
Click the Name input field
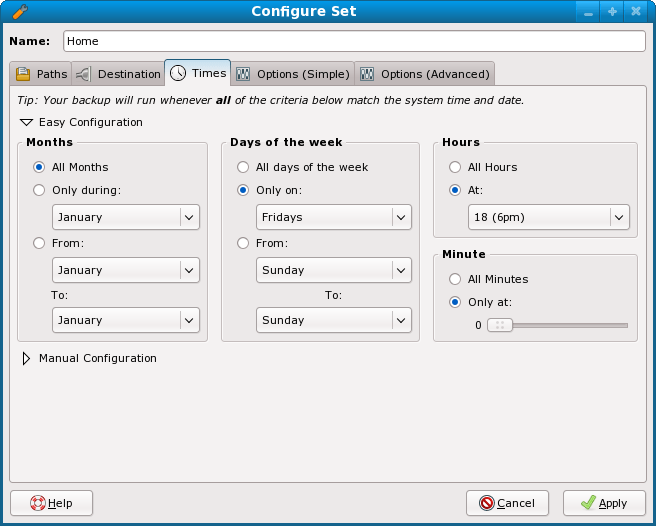354,41
